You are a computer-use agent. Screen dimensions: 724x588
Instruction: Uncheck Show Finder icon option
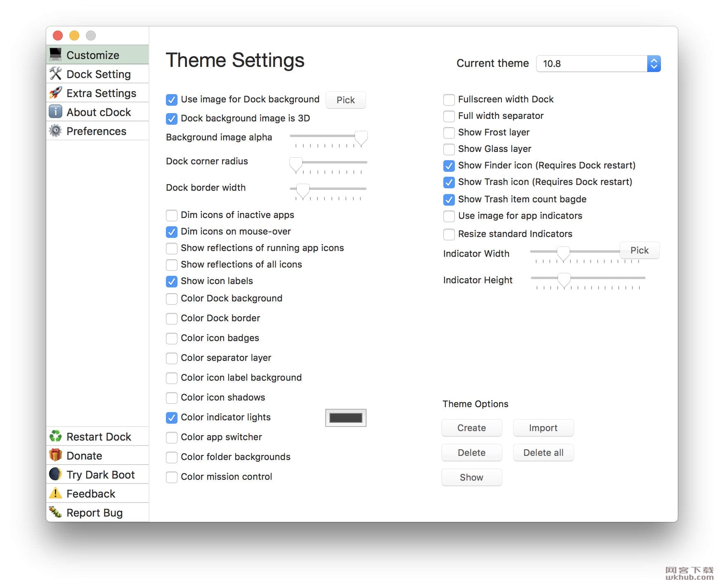tap(449, 166)
